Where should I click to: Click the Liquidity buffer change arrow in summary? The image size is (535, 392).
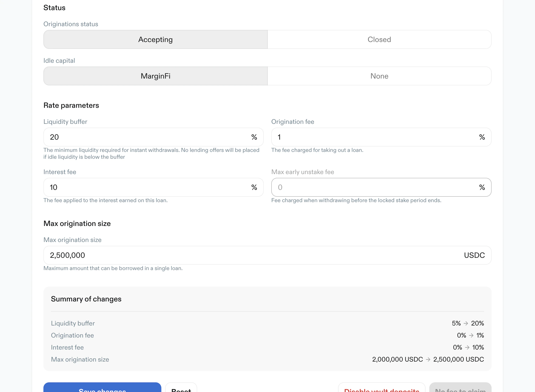pyautogui.click(x=466, y=323)
